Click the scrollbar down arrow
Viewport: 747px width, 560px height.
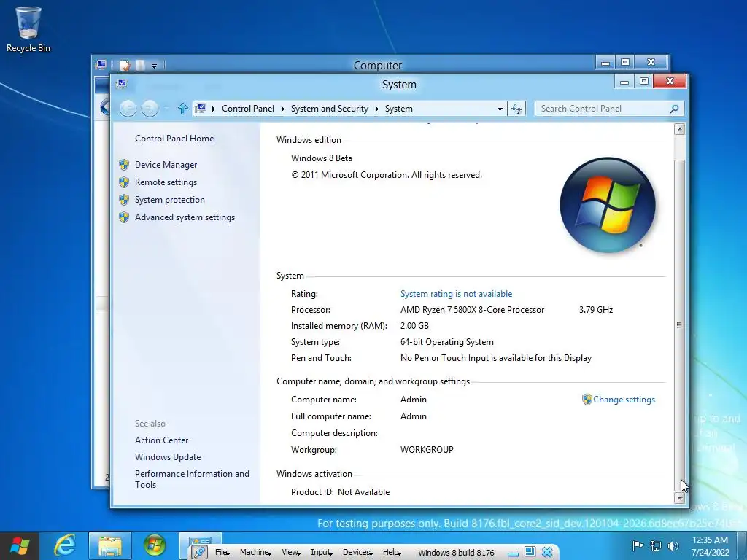tap(680, 498)
